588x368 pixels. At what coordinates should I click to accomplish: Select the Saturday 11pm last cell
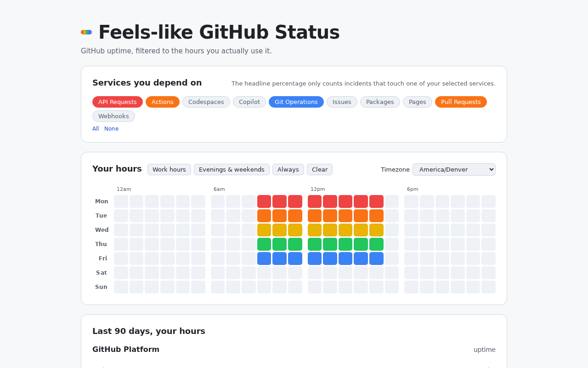tap(488, 273)
